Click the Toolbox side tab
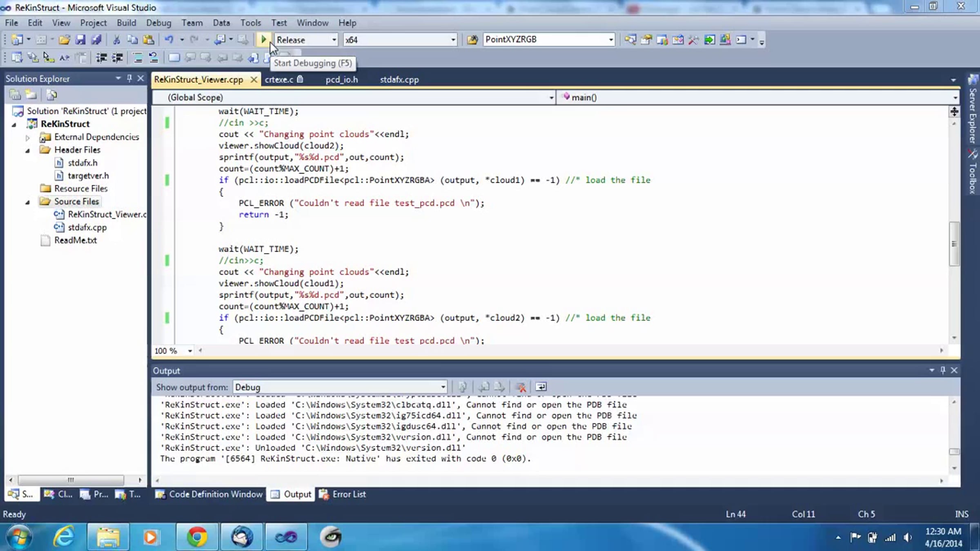The height and width of the screenshot is (551, 980). (x=973, y=171)
